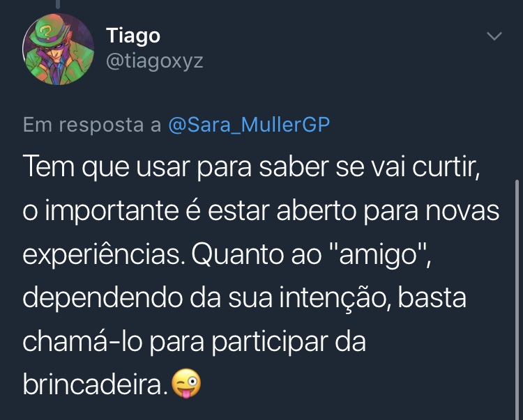This screenshot has height=420, width=523.
Task: Open Tiago's Riddler profile picture
Action: (x=59, y=49)
